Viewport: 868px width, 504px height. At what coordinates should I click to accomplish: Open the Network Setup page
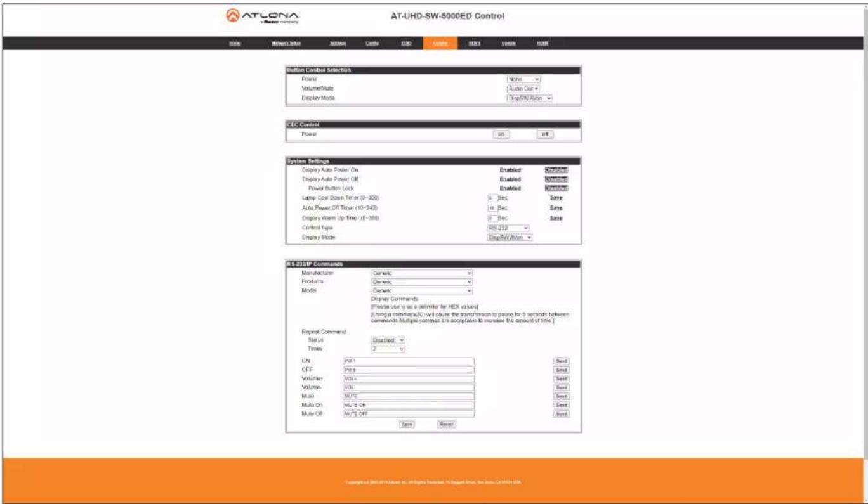(x=286, y=43)
